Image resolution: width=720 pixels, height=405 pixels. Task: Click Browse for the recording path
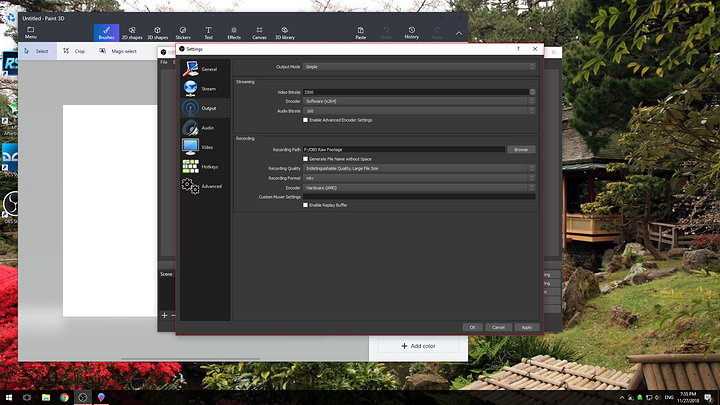[x=520, y=149]
